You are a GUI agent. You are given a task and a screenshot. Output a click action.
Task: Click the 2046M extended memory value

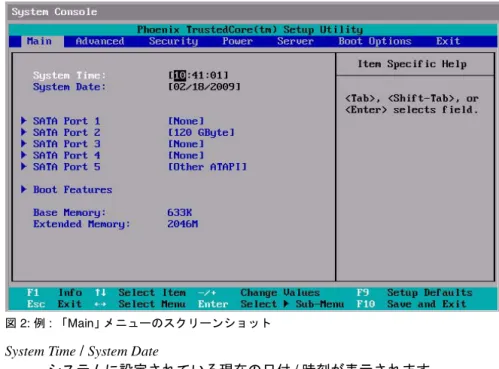tap(183, 224)
